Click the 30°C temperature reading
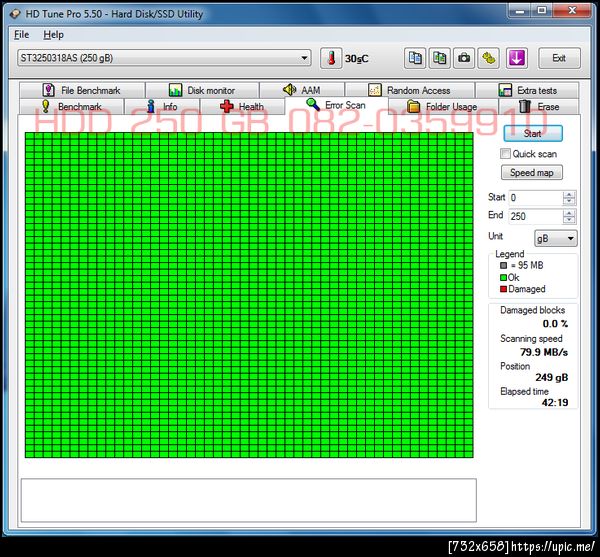The width and height of the screenshot is (600, 557). pyautogui.click(x=357, y=59)
